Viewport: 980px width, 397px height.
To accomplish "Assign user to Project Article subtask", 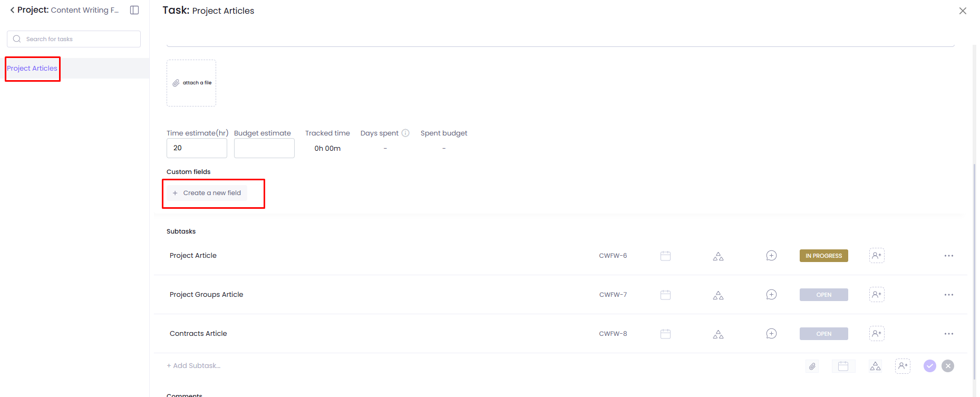I will click(x=877, y=256).
